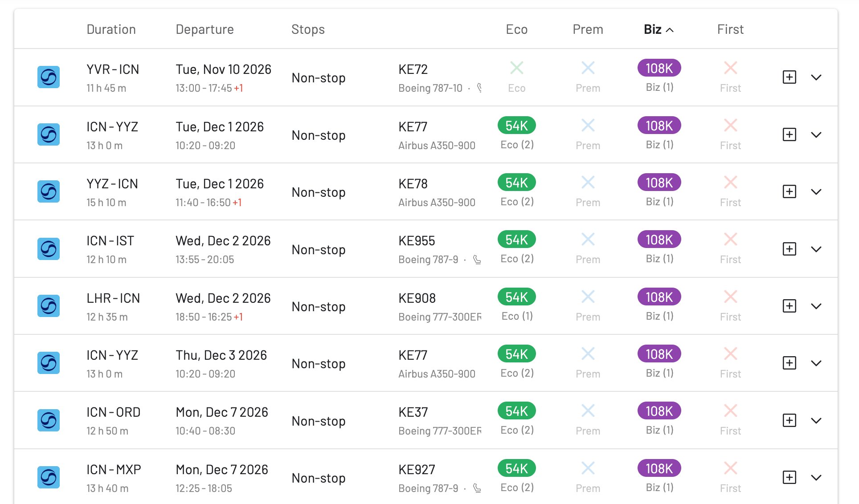Click the 108K Biz badge on the KE37 row
This screenshot has height=504, width=859.
(659, 411)
